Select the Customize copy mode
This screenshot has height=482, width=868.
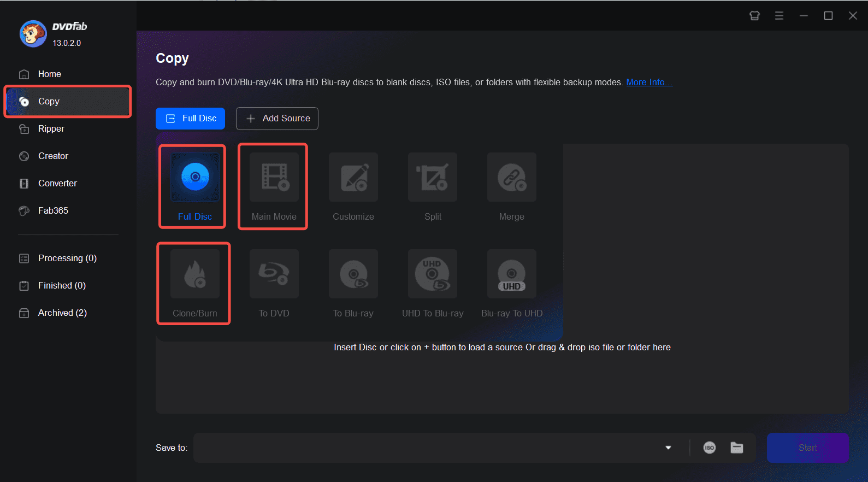click(353, 177)
